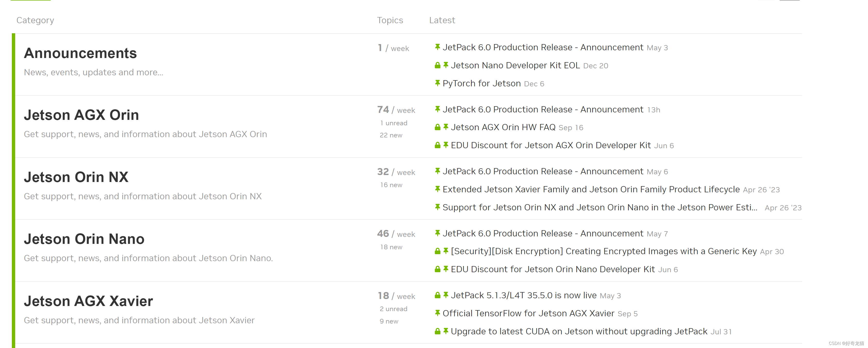Open the Jetson Orin NX category
Viewport: 868px width, 348px height.
76,177
